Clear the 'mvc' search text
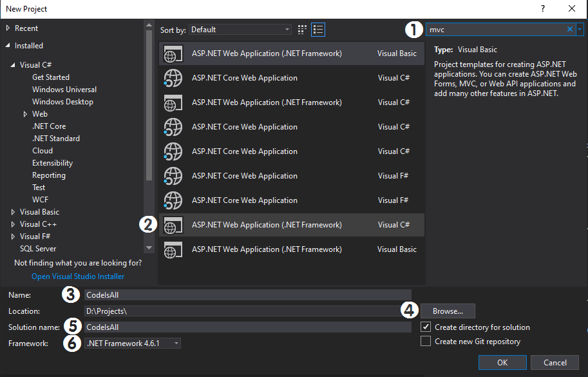Viewport: 588px width, 377px height. (x=569, y=29)
